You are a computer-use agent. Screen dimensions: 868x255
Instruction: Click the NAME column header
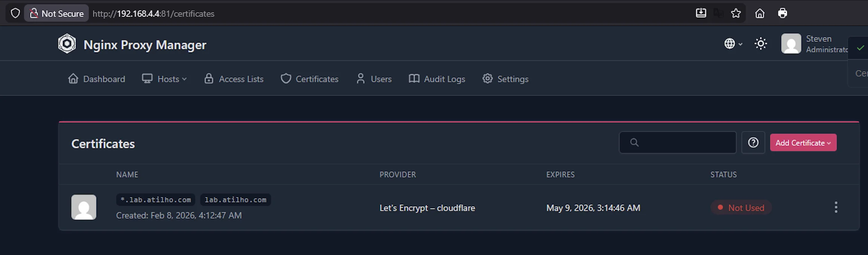127,175
